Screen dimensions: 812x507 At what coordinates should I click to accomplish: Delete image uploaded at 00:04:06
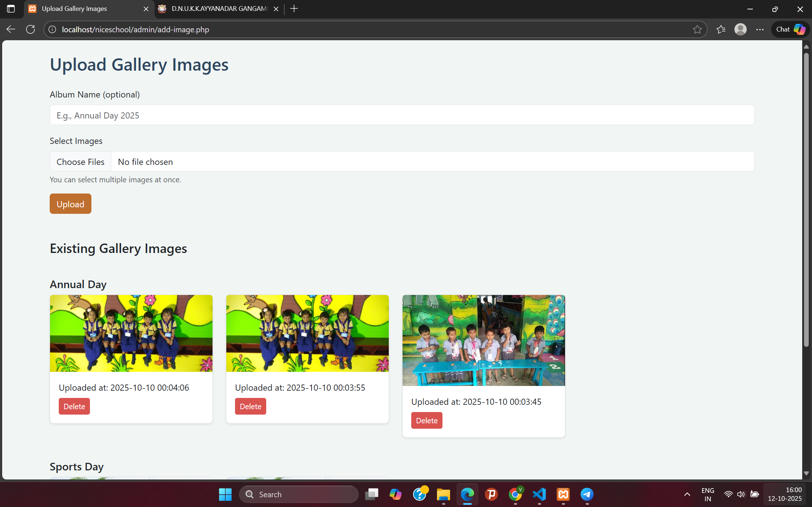[x=74, y=406]
